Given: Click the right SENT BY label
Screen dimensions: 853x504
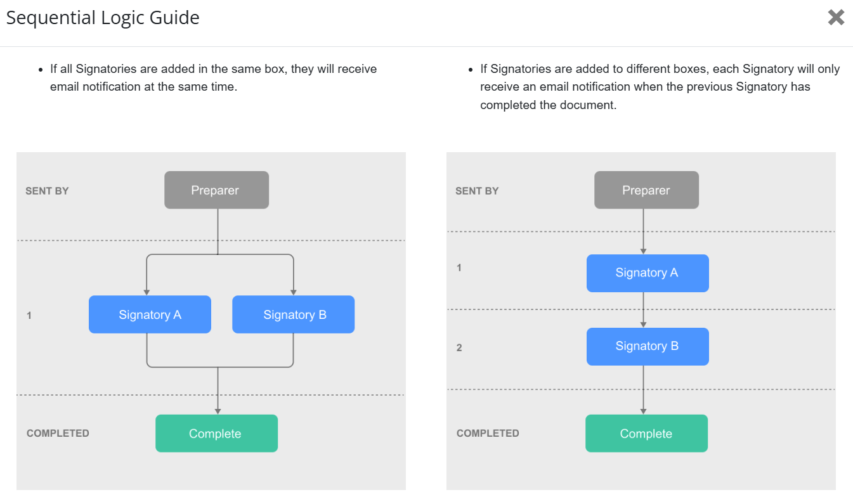Looking at the screenshot, I should (x=477, y=191).
